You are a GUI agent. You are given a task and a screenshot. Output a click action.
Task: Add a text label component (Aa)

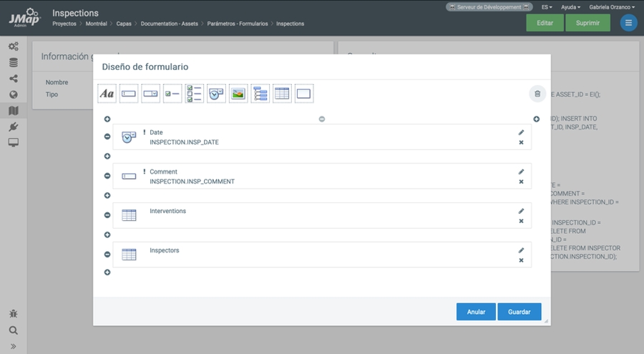pyautogui.click(x=107, y=94)
